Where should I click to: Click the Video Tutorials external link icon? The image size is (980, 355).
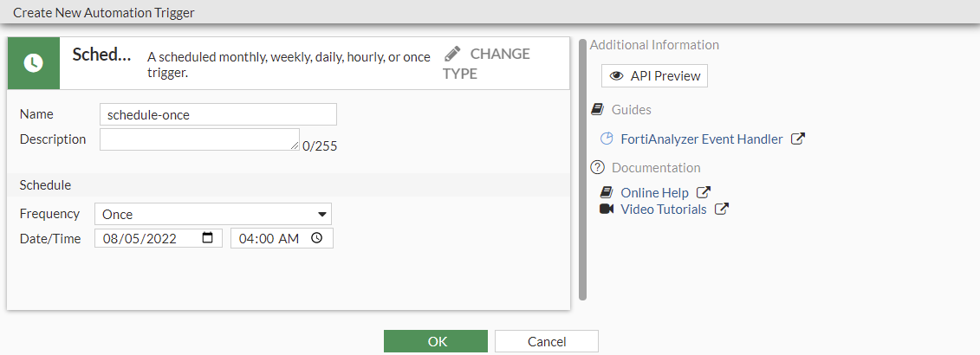point(721,210)
